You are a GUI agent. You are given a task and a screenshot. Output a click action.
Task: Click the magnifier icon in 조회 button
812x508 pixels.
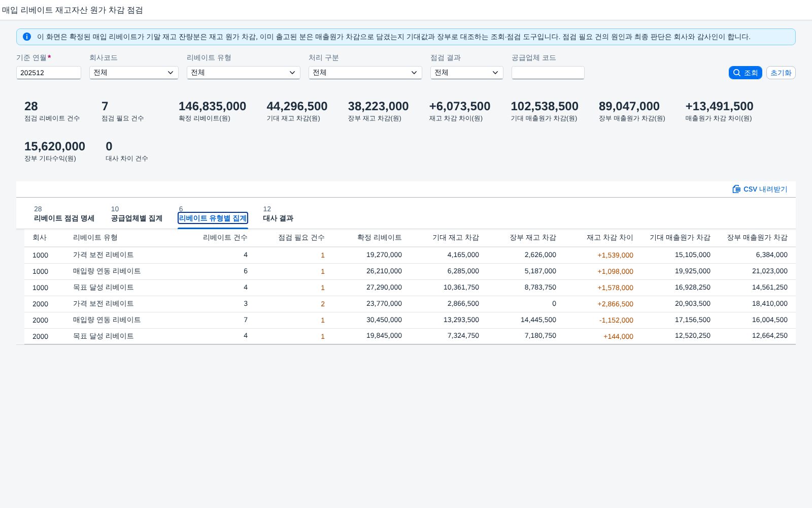click(737, 73)
